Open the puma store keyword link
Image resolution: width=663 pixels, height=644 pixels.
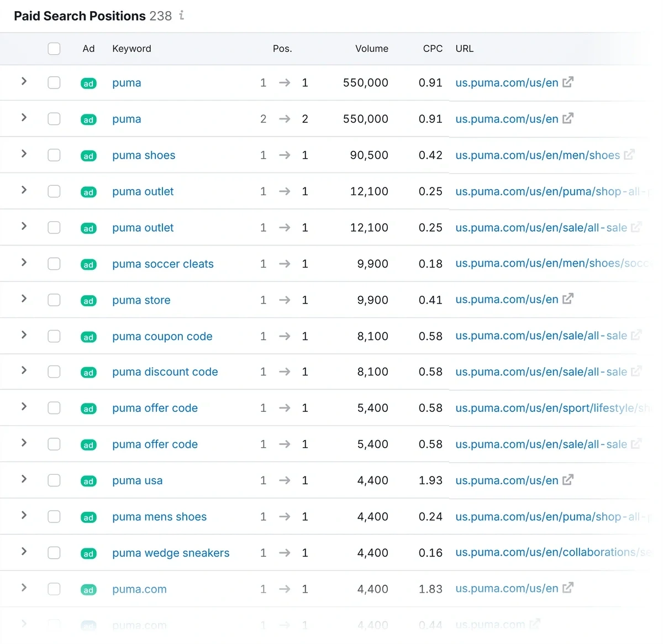click(141, 300)
